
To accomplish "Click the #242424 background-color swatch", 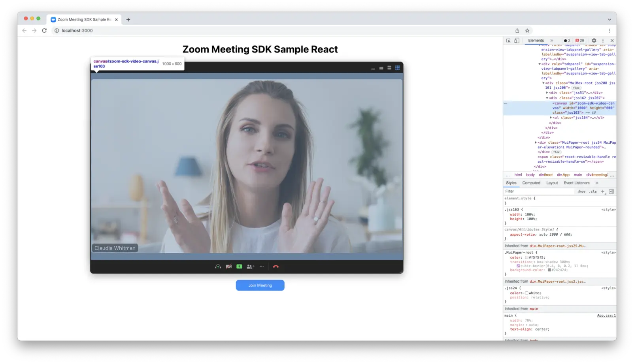I will click(x=549, y=270).
